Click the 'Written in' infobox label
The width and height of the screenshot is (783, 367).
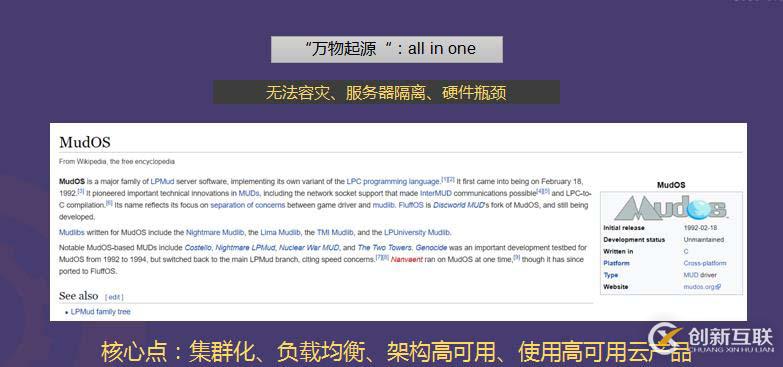click(x=618, y=252)
